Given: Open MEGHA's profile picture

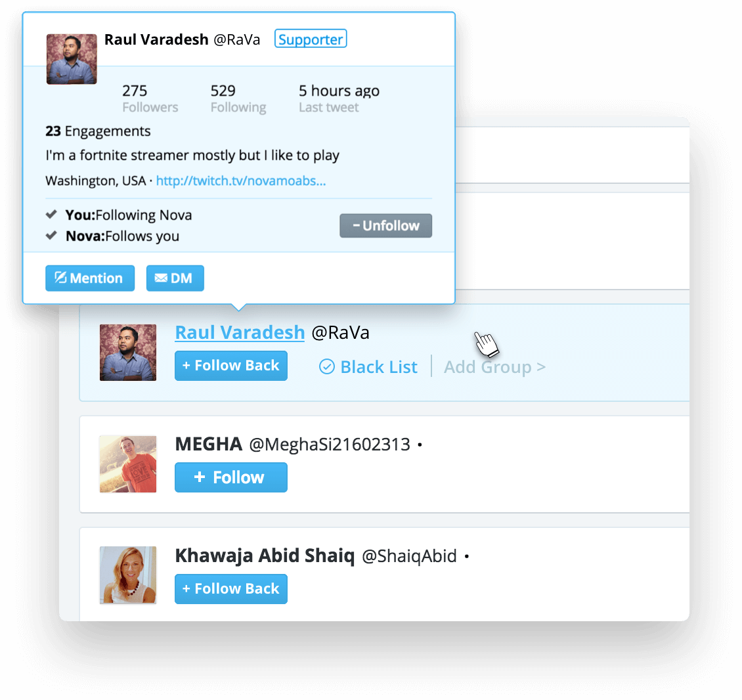Looking at the screenshot, I should (128, 464).
